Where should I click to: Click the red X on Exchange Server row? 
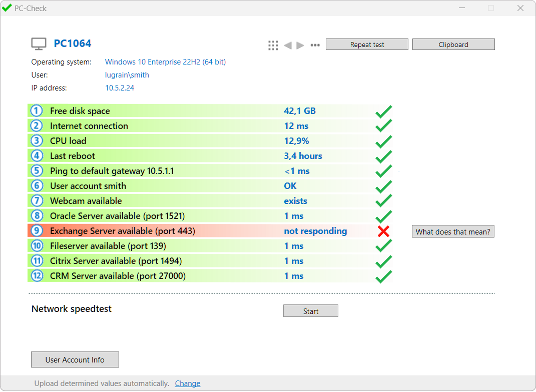(383, 231)
